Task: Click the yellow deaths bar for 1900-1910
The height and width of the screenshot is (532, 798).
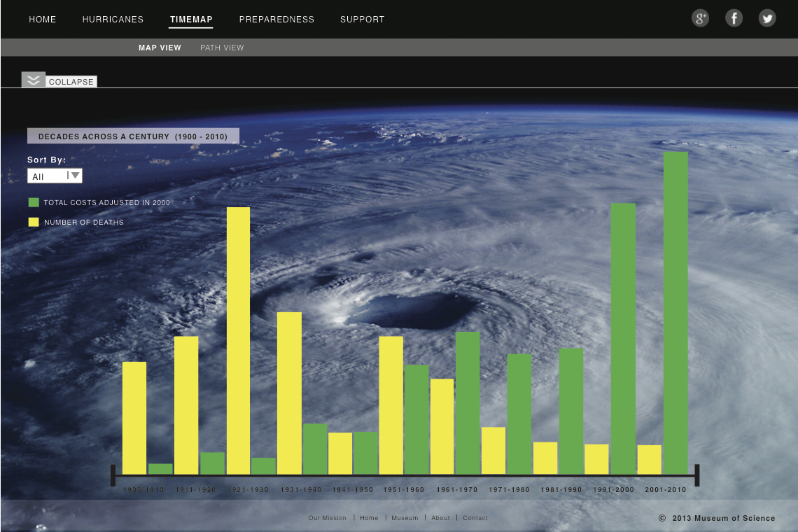Action: [x=134, y=418]
